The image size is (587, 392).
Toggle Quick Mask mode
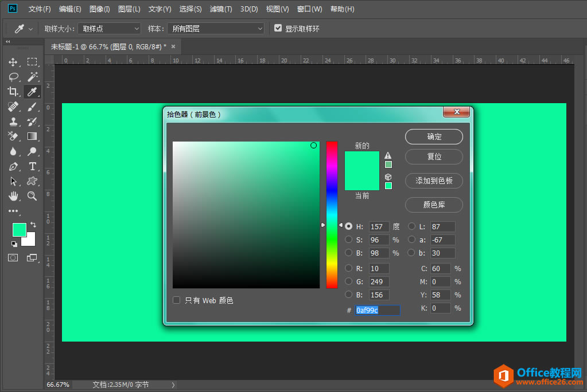click(13, 258)
